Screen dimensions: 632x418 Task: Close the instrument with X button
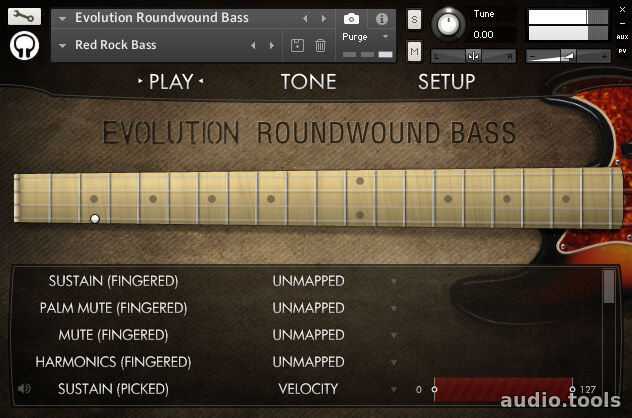pyautogui.click(x=622, y=10)
